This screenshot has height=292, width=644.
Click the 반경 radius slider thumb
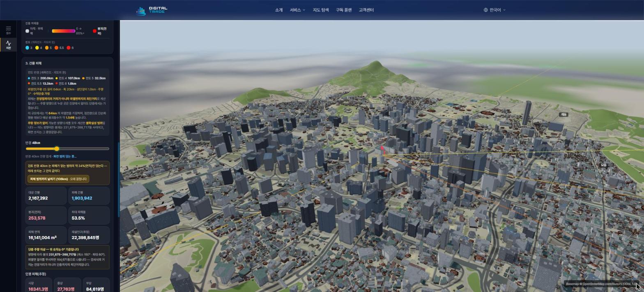[x=57, y=148]
